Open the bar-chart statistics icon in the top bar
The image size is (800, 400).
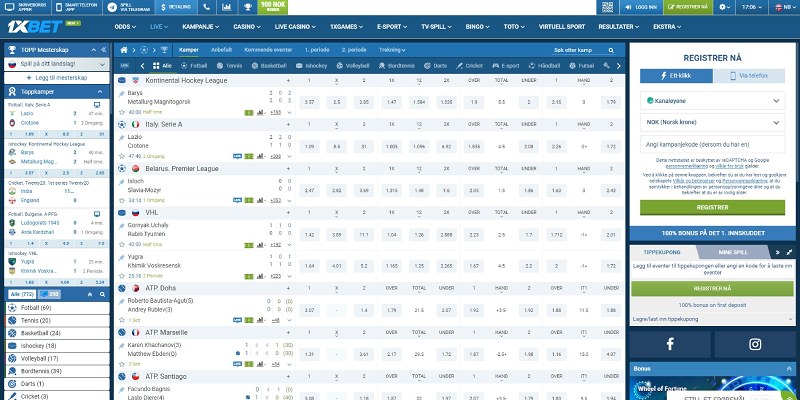click(227, 7)
